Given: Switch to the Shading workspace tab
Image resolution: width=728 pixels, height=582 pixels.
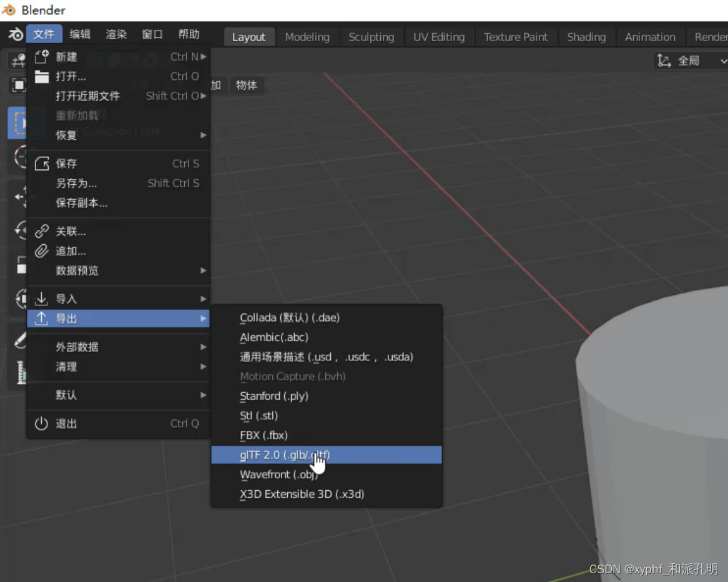Looking at the screenshot, I should (x=586, y=37).
